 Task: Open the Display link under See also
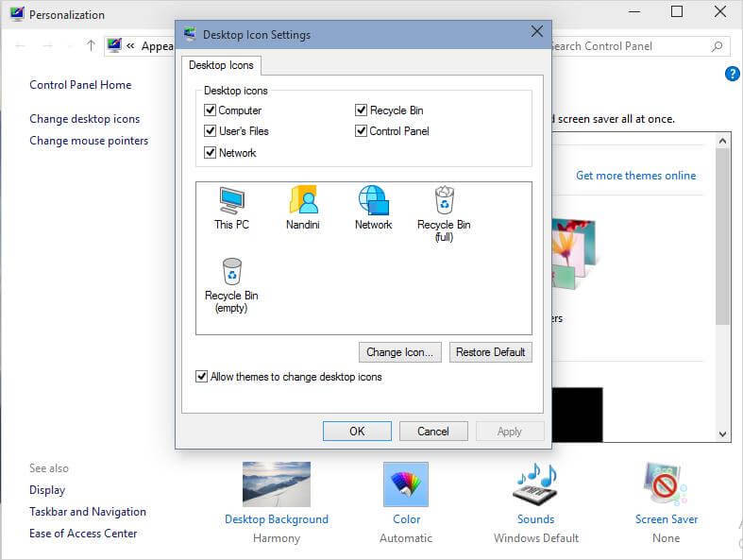point(47,490)
